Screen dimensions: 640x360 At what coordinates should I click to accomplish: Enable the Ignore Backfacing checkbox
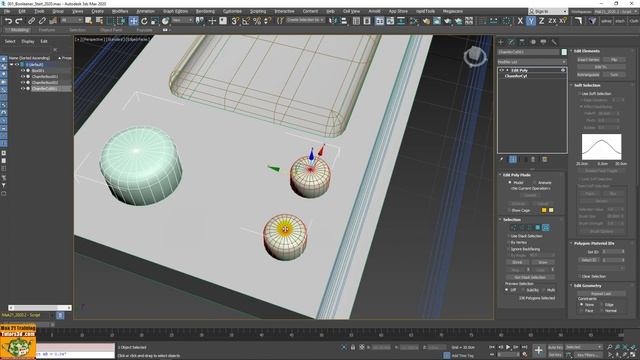coord(509,249)
